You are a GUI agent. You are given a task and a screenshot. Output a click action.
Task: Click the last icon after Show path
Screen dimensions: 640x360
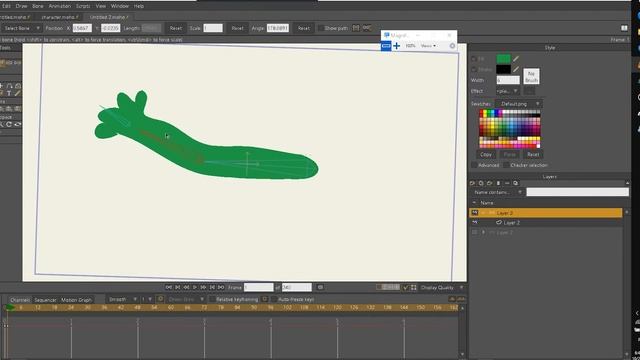367,28
